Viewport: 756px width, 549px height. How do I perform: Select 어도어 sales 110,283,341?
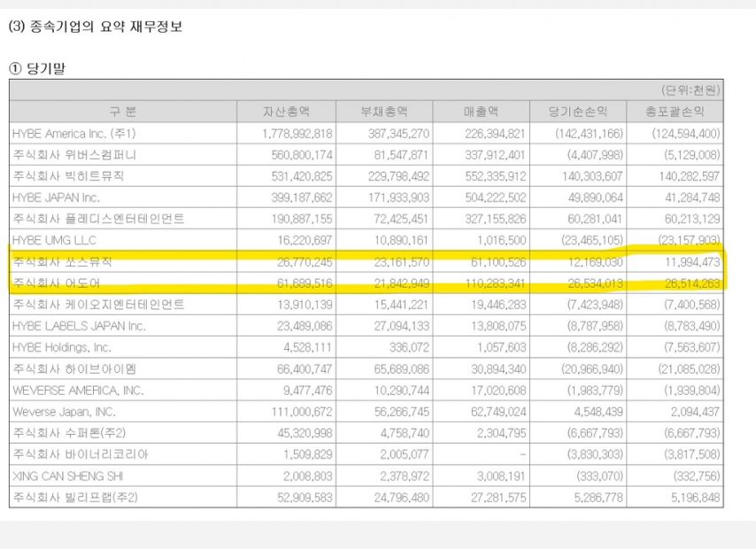pyautogui.click(x=495, y=282)
